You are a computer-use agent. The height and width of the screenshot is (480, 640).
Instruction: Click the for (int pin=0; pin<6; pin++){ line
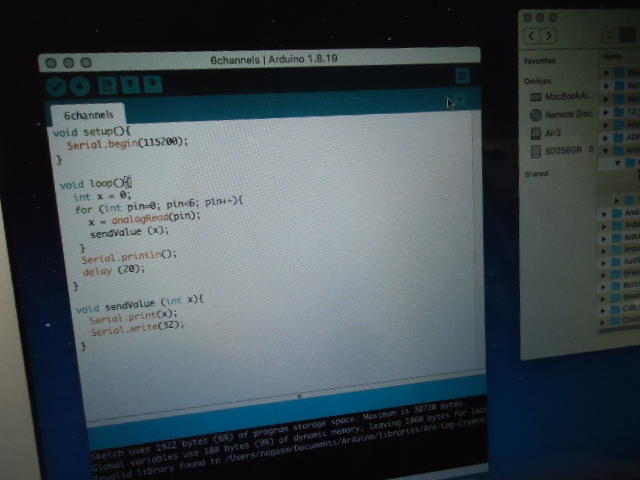click(x=159, y=206)
